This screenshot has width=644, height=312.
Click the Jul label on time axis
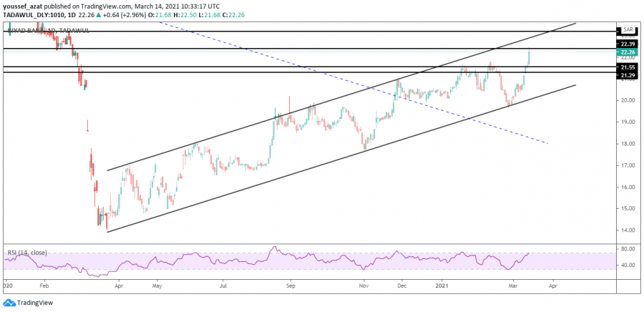[223, 284]
